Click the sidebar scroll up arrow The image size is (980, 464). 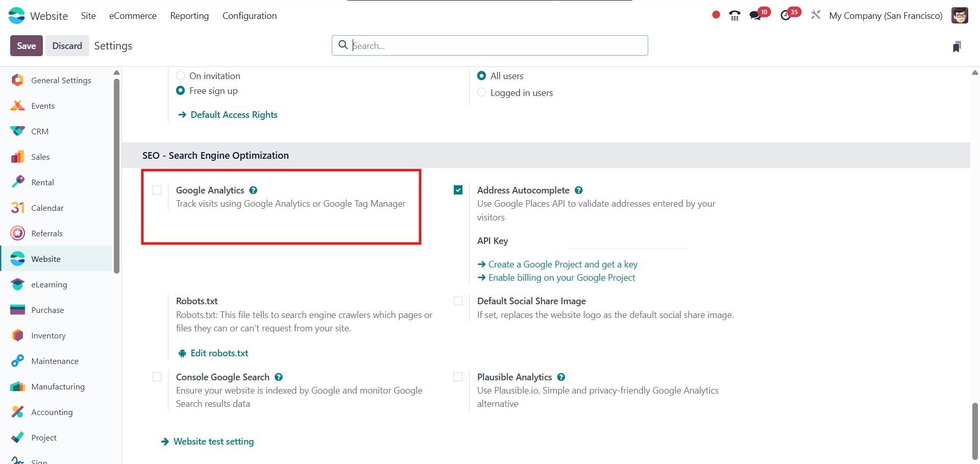tap(116, 72)
